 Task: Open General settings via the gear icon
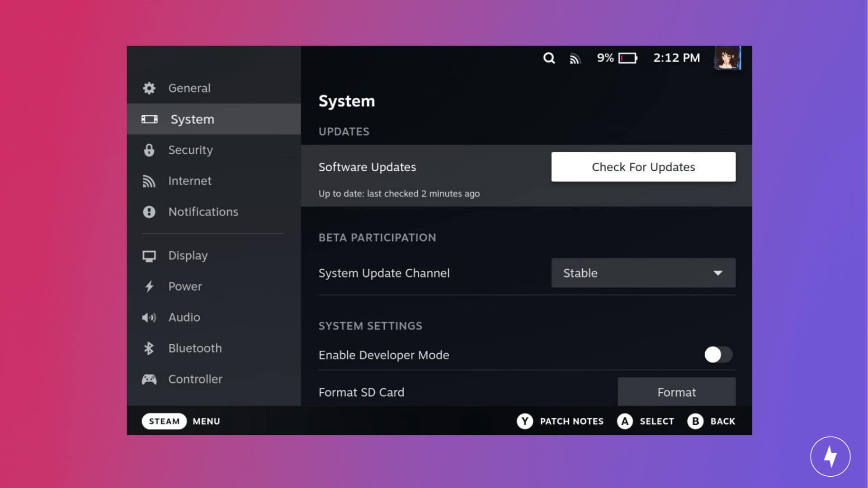(x=149, y=88)
